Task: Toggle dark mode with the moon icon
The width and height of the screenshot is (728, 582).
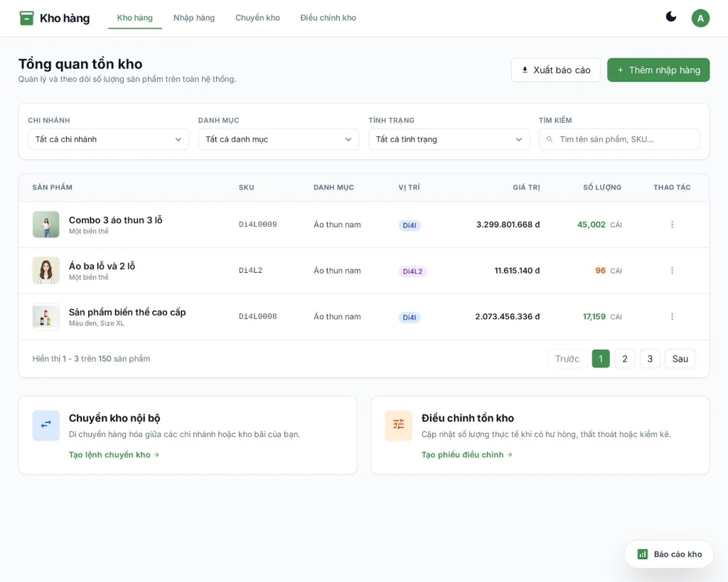Action: tap(671, 17)
